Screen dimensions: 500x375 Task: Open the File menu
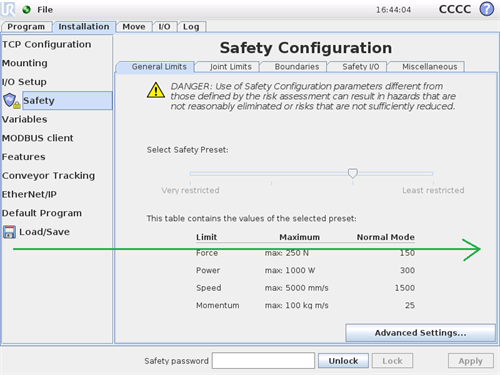point(45,10)
